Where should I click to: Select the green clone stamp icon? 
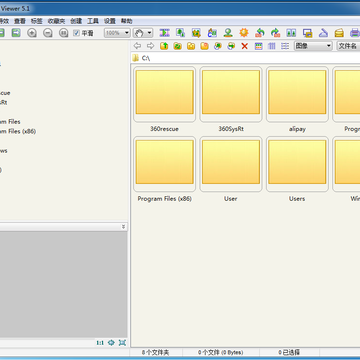tap(228, 33)
